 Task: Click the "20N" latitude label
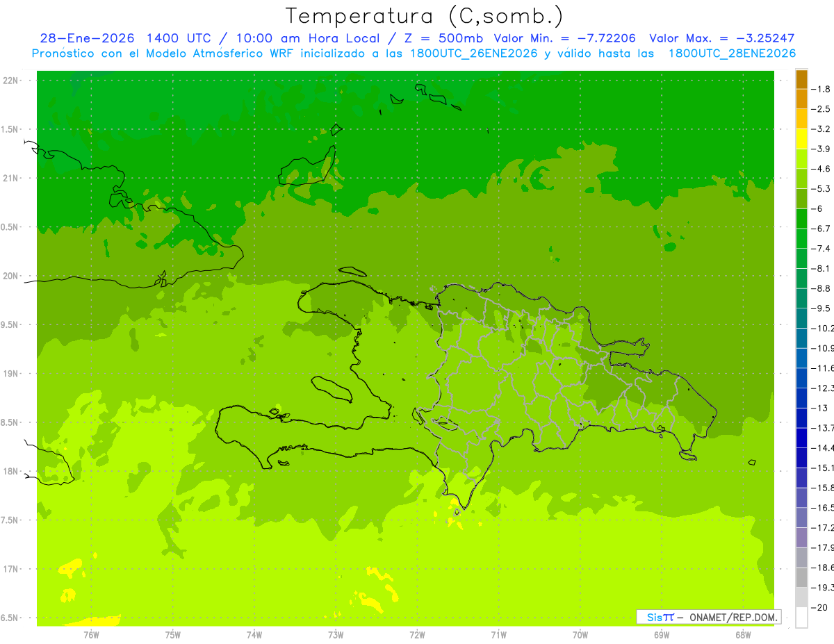[10, 276]
